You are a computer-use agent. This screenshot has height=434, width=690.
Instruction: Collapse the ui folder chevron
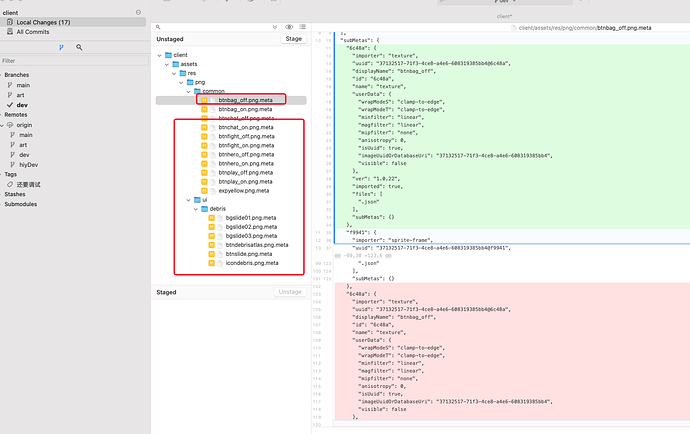(x=188, y=200)
